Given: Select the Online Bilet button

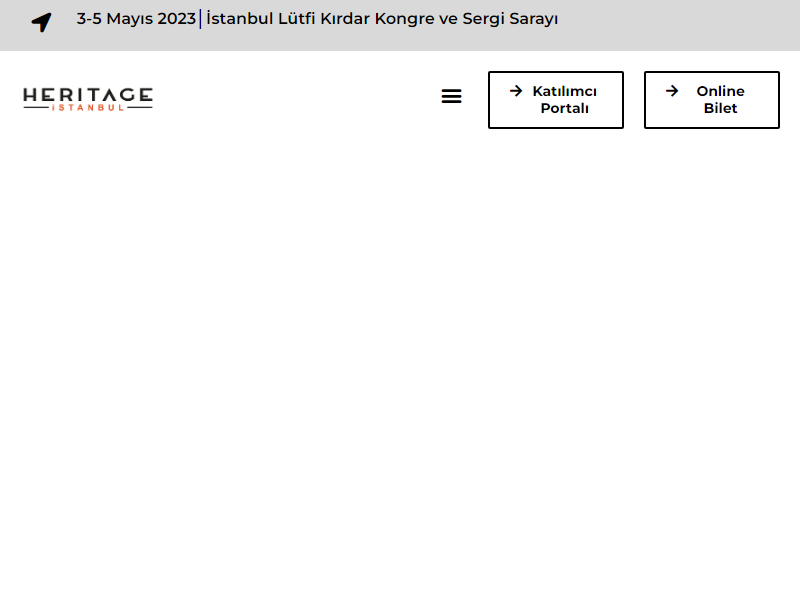Looking at the screenshot, I should [x=711, y=100].
